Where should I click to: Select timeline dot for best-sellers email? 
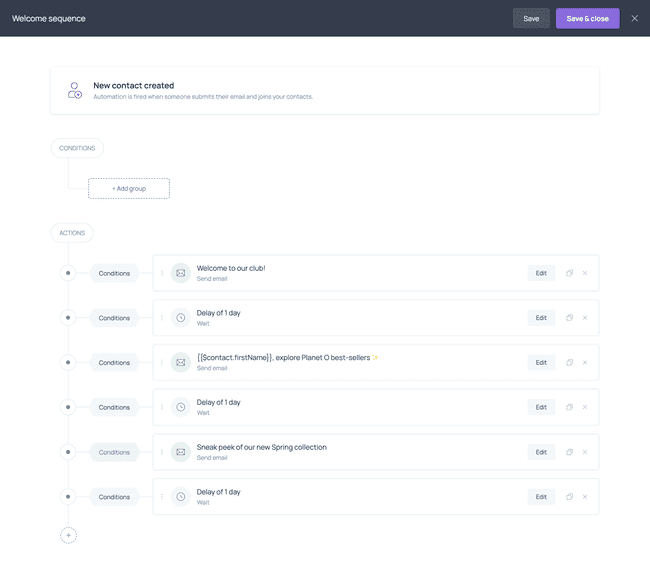click(x=68, y=363)
